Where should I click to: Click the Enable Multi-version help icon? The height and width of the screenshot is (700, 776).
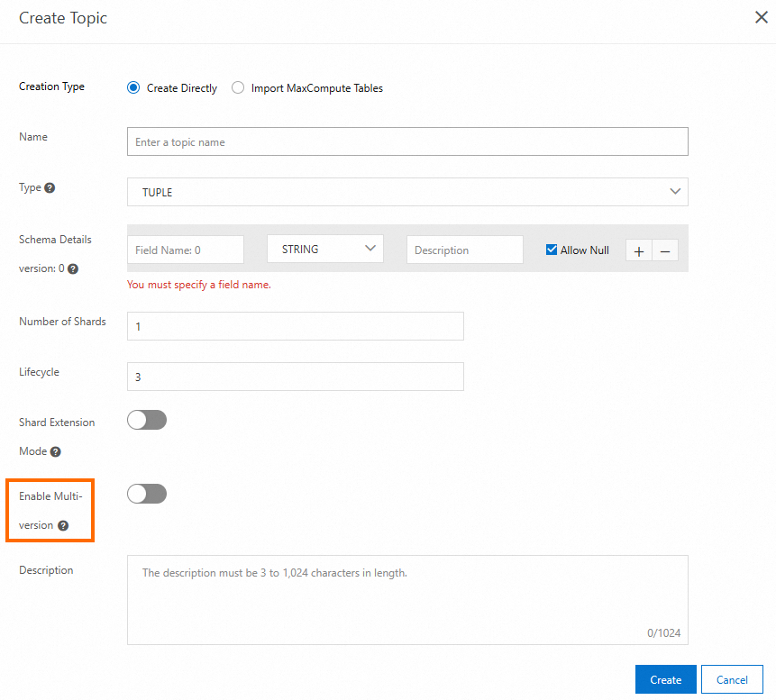[63, 525]
